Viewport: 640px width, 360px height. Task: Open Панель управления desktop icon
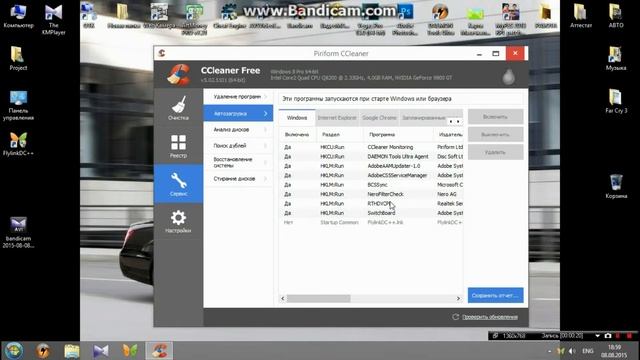[x=18, y=105]
